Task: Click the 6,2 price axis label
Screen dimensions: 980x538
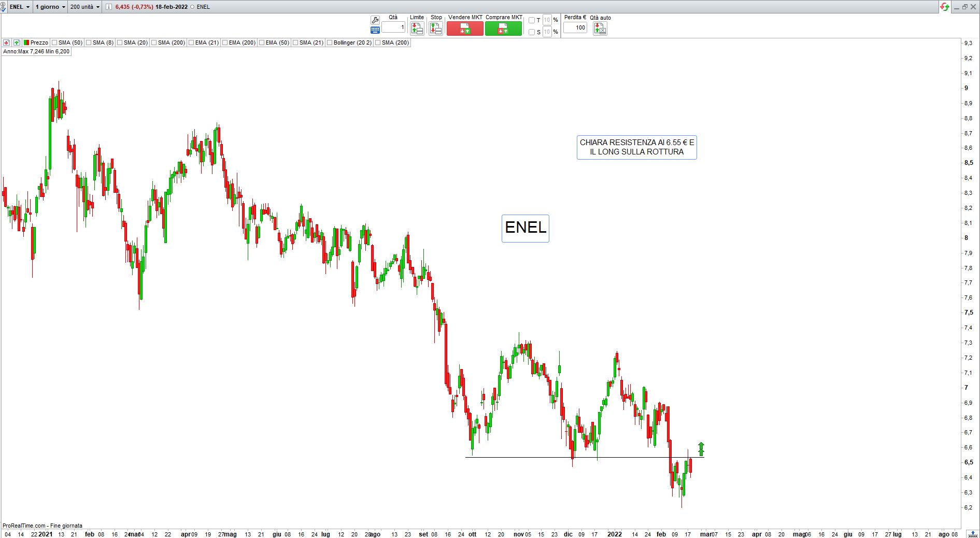Action: (x=968, y=507)
